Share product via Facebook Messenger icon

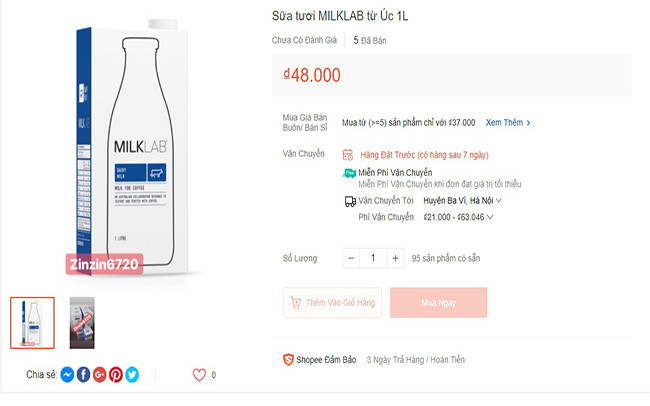tap(67, 375)
